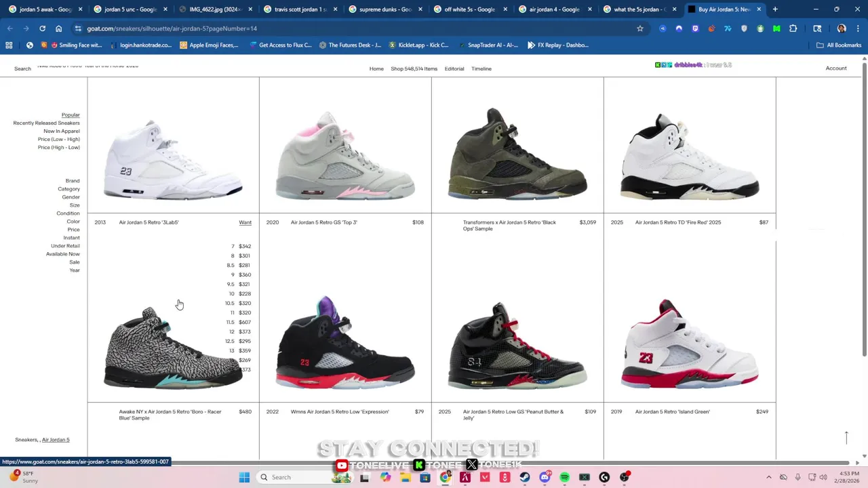Expand the Color filter
This screenshot has height=488, width=868.
(73, 222)
